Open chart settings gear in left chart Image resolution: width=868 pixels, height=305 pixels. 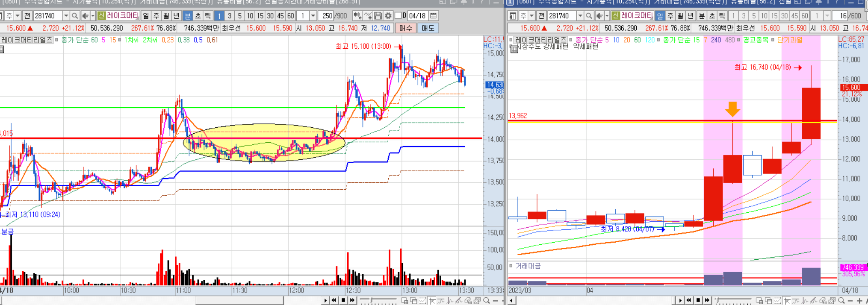(388, 16)
